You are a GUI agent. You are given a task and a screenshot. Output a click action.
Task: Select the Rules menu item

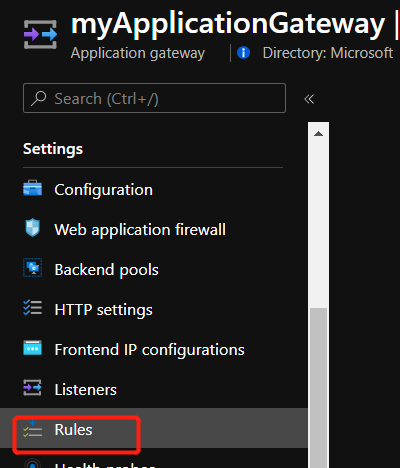[x=153, y=428]
